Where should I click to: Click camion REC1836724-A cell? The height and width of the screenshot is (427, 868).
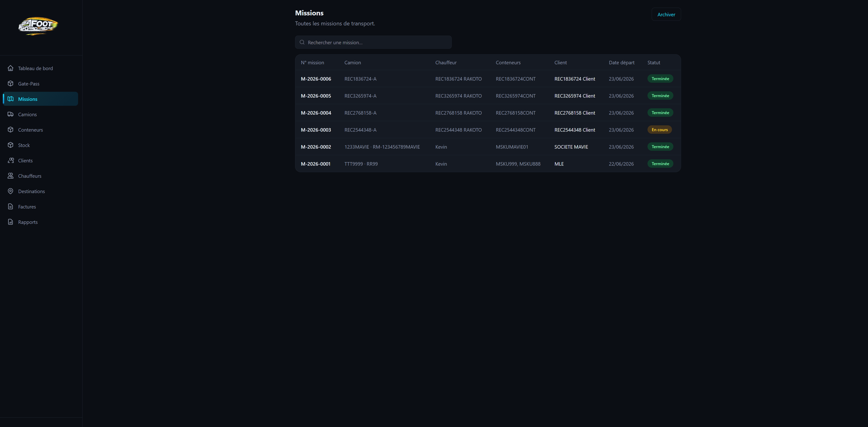[360, 79]
